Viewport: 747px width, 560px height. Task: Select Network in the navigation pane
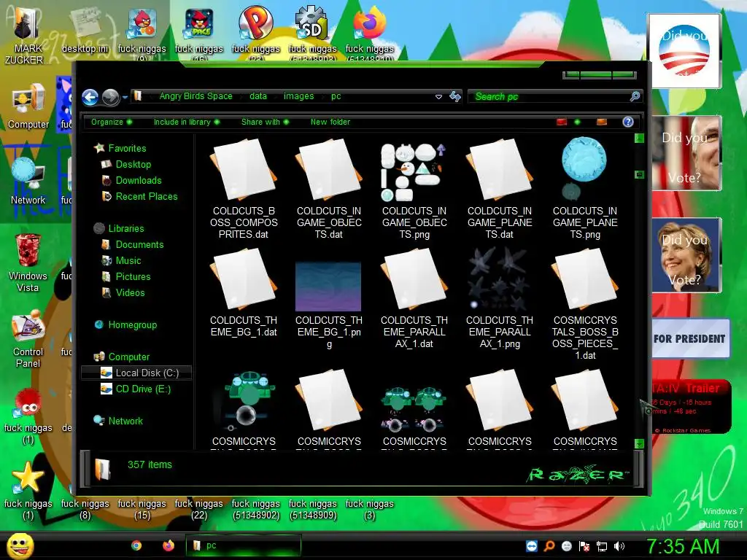coord(125,421)
